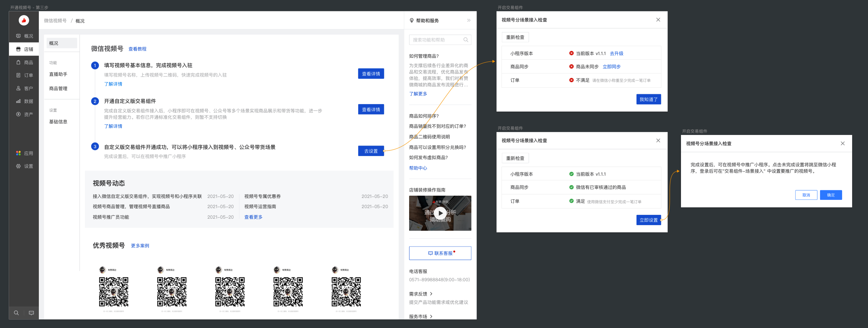The width and height of the screenshot is (868, 328).
Task: Select 店铺 in the left sidebar
Action: click(x=24, y=49)
